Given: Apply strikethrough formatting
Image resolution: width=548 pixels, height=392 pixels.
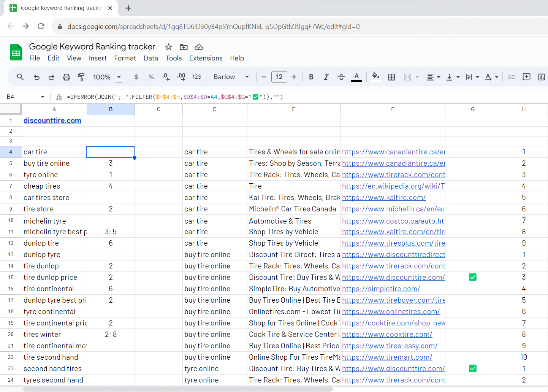Looking at the screenshot, I should click(341, 77).
